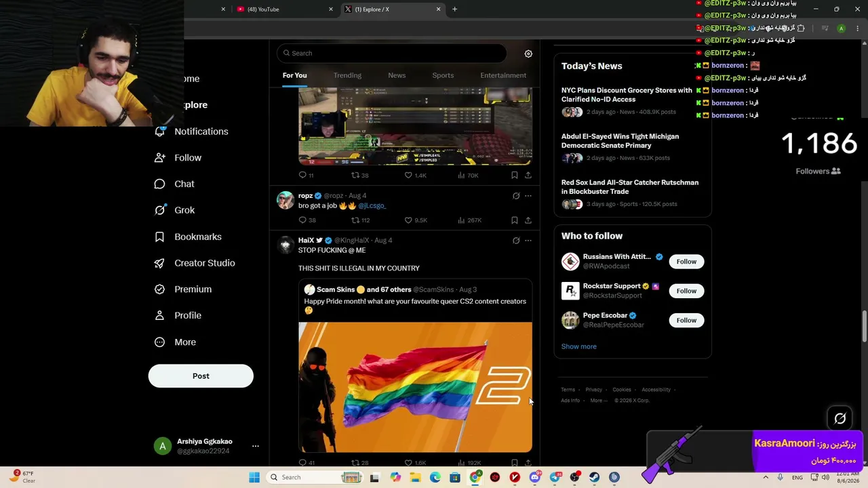Switch to the News tab
This screenshot has height=488, width=868.
click(397, 75)
